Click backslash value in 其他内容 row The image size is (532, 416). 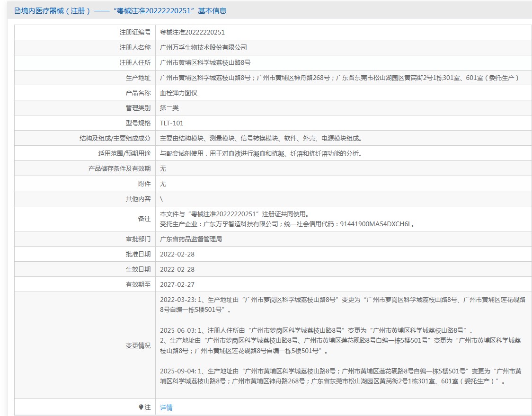point(161,199)
